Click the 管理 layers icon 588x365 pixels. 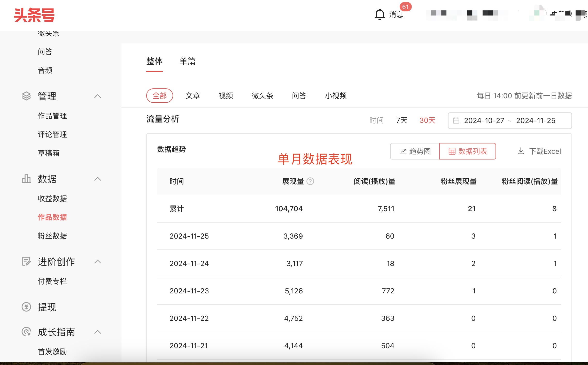[x=26, y=96]
